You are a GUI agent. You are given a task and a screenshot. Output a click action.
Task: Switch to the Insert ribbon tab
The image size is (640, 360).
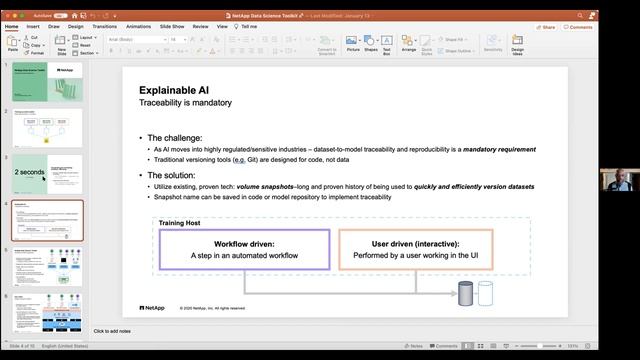click(x=33, y=27)
